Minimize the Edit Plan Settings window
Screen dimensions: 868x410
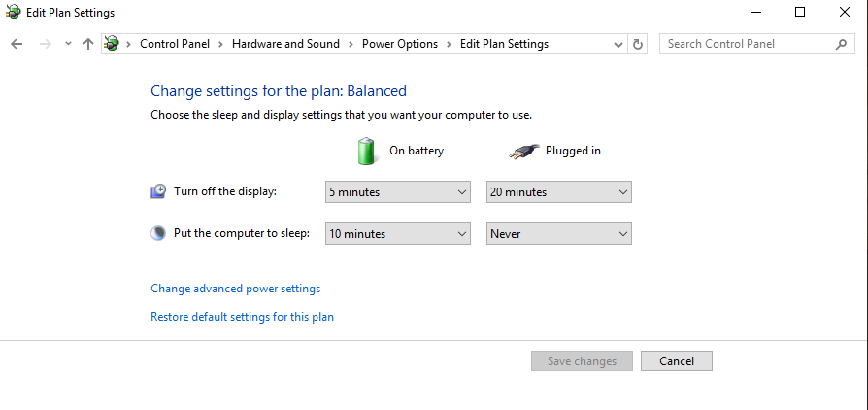755,12
